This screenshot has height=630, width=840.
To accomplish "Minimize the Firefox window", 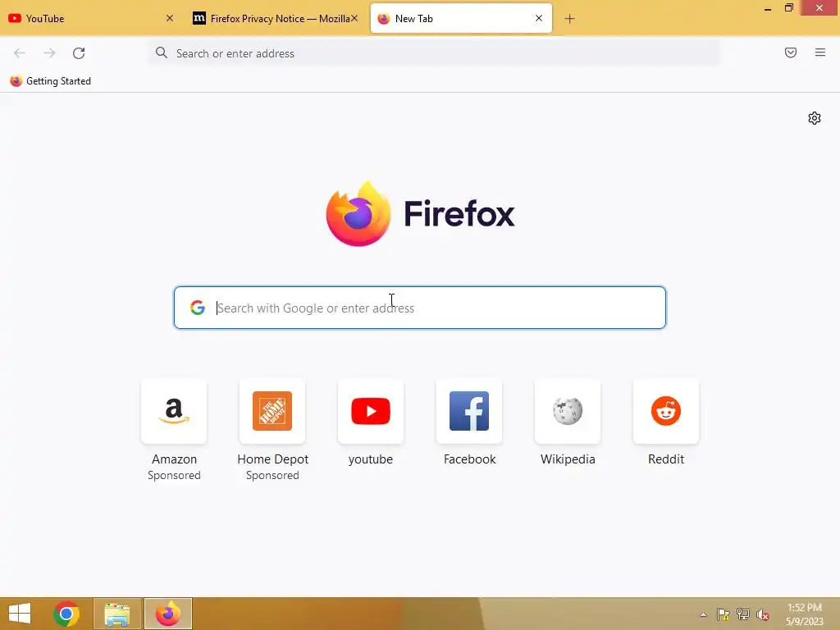I will click(768, 8).
